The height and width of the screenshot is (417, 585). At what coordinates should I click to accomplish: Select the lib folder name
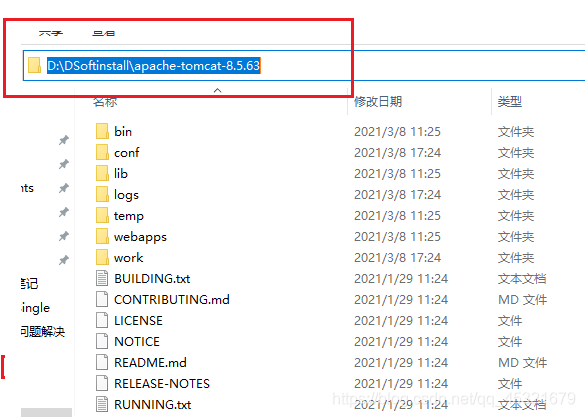tap(121, 173)
